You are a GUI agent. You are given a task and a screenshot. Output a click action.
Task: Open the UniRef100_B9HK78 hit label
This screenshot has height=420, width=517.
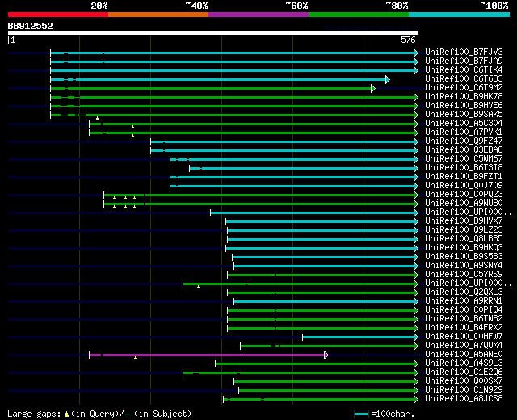tap(464, 97)
